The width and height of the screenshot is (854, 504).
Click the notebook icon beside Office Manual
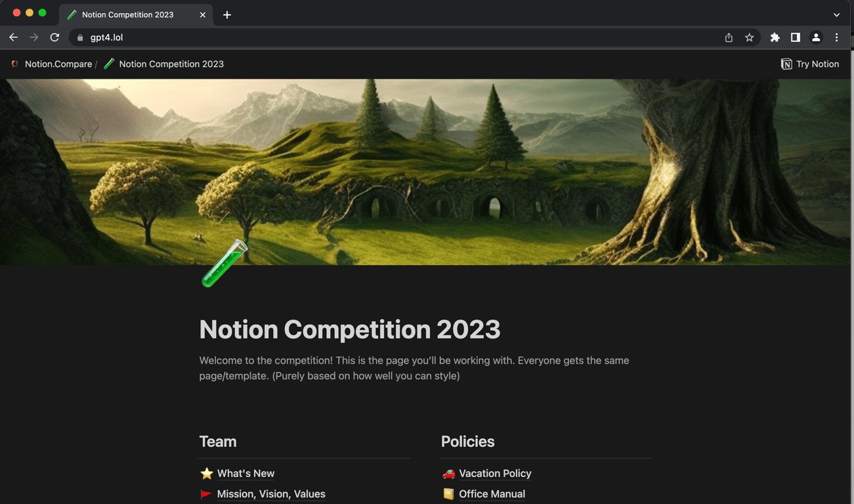(448, 494)
